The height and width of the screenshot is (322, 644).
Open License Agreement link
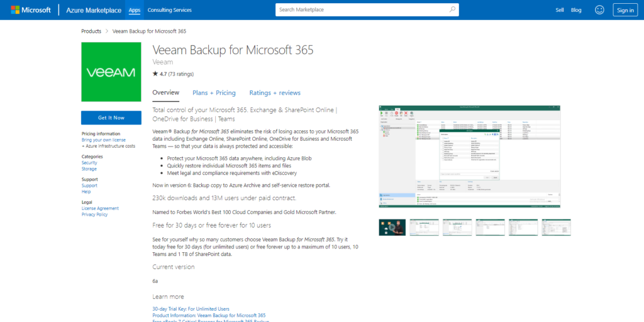click(100, 208)
